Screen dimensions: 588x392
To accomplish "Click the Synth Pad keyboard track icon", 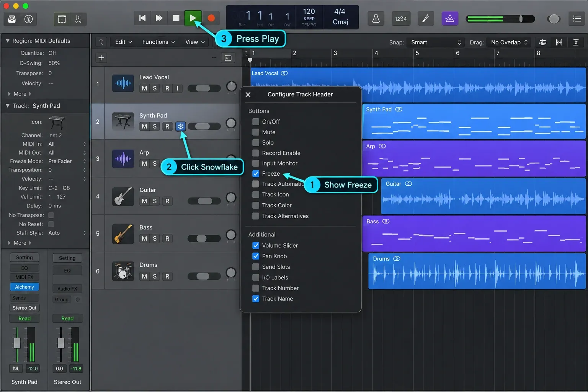I will pyautogui.click(x=123, y=121).
